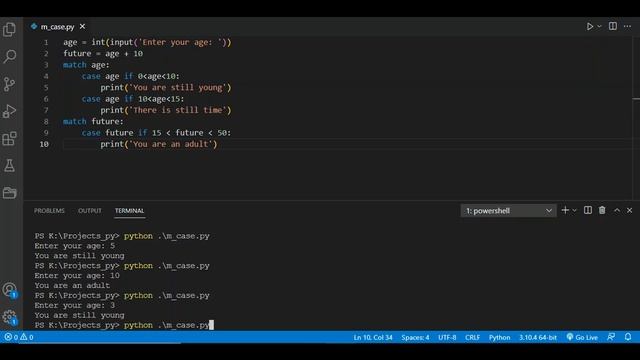Screen dimensions: 640x360
Task: Close the terminal panel
Action: (x=629, y=210)
